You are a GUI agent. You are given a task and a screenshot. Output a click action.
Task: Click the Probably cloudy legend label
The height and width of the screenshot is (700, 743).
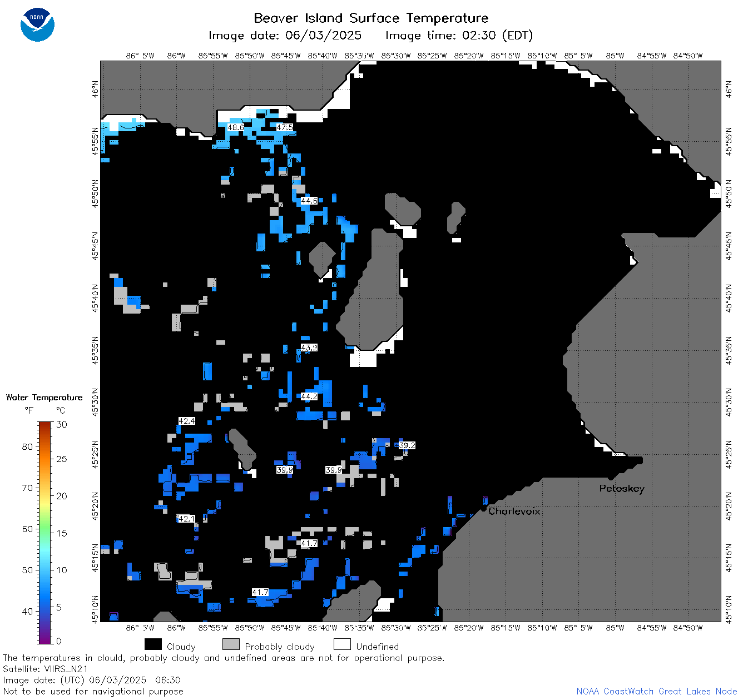(x=280, y=647)
